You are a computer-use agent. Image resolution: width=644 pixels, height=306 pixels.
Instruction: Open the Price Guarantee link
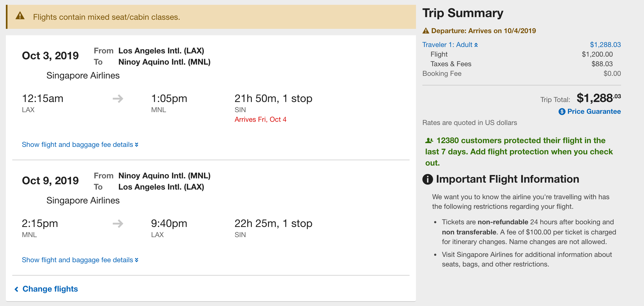[594, 112]
